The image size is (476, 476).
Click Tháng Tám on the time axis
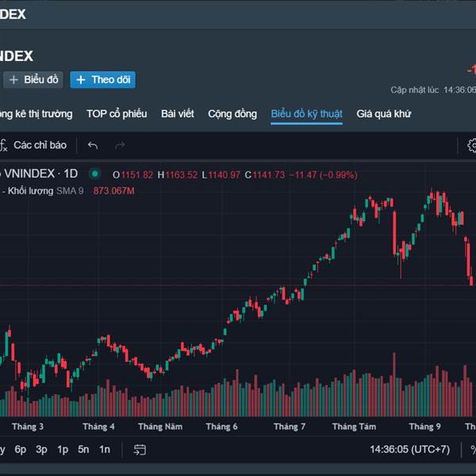tap(355, 427)
